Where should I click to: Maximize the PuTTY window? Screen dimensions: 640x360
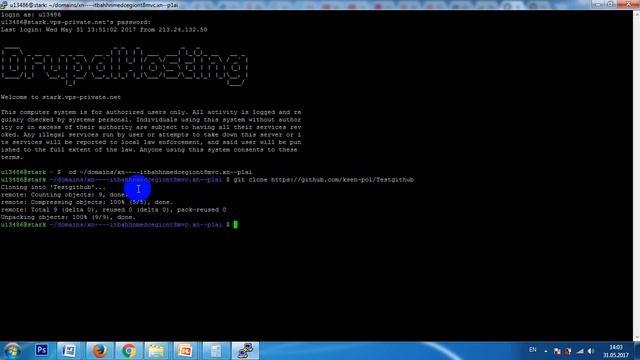pos(611,4)
